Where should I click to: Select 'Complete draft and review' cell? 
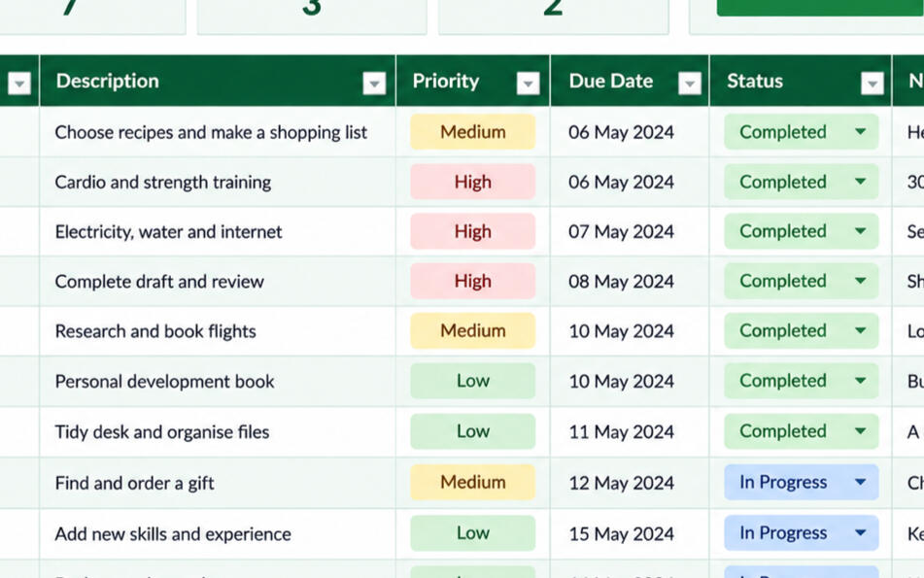(218, 282)
